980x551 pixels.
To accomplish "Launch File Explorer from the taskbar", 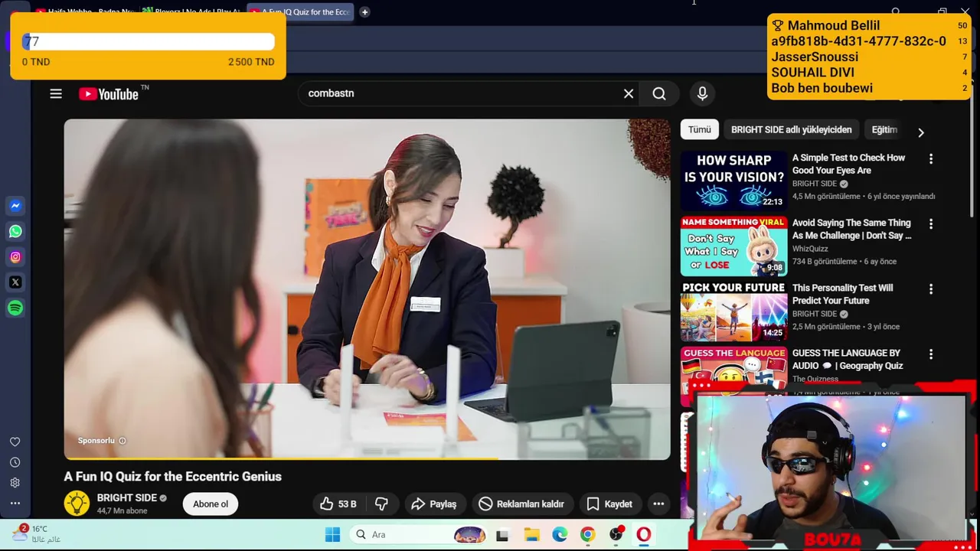I will click(x=531, y=534).
